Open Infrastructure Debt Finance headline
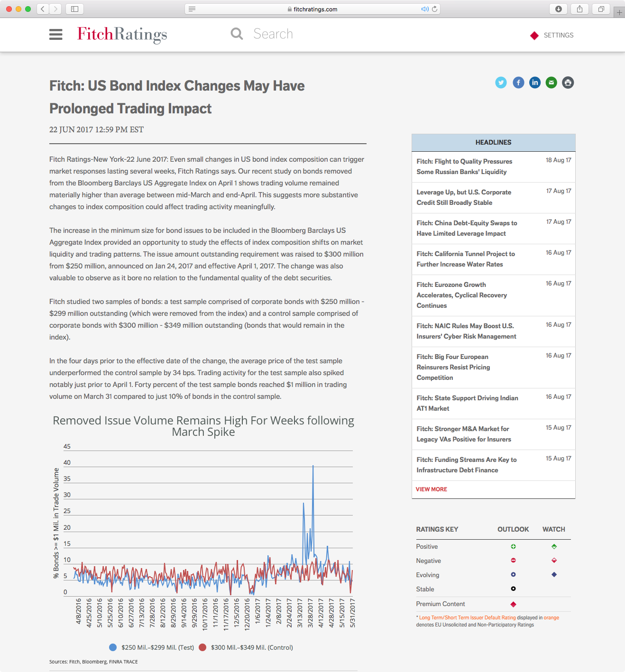625x672 pixels. coord(467,465)
